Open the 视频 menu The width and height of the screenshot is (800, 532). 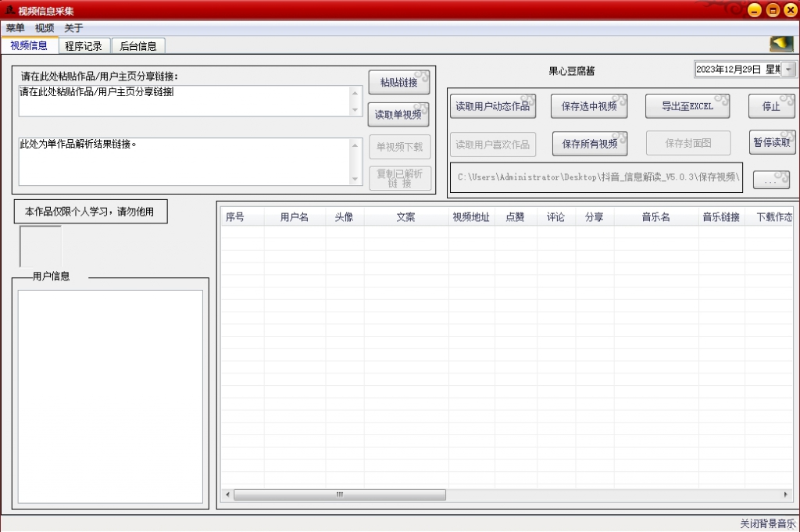[44, 27]
